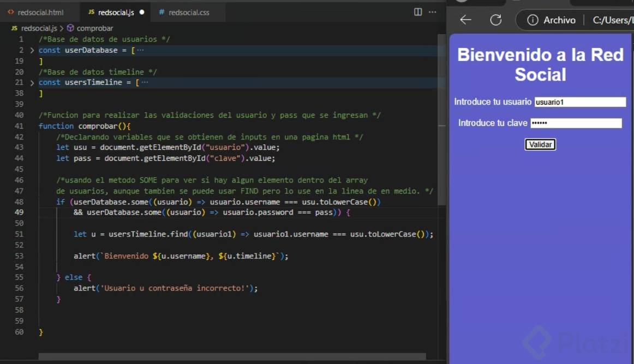This screenshot has height=364, width=634.
Task: Click the 'Bienvenido a la Red Social' heading
Action: coord(540,65)
